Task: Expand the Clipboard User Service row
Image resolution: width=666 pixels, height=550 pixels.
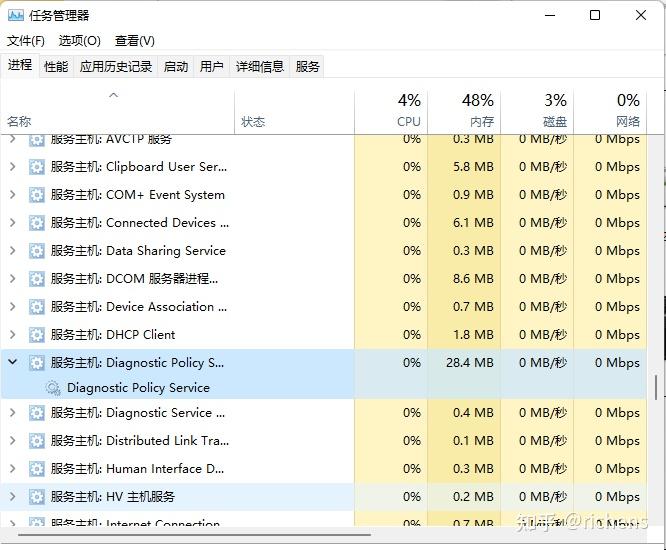Action: tap(13, 167)
